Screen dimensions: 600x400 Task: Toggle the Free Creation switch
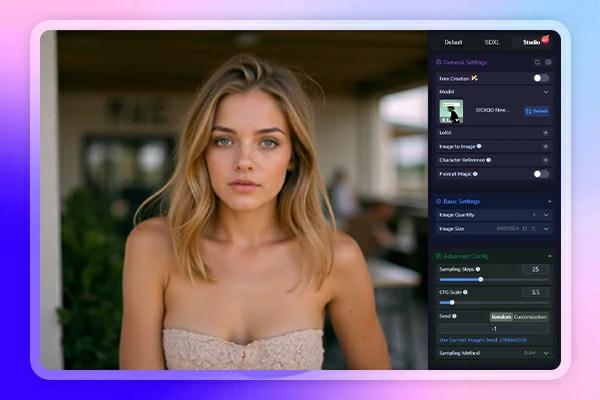pyautogui.click(x=541, y=78)
